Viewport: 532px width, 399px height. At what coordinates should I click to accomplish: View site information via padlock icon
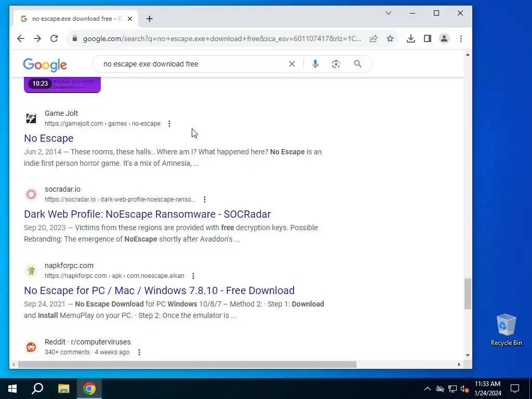(75, 38)
